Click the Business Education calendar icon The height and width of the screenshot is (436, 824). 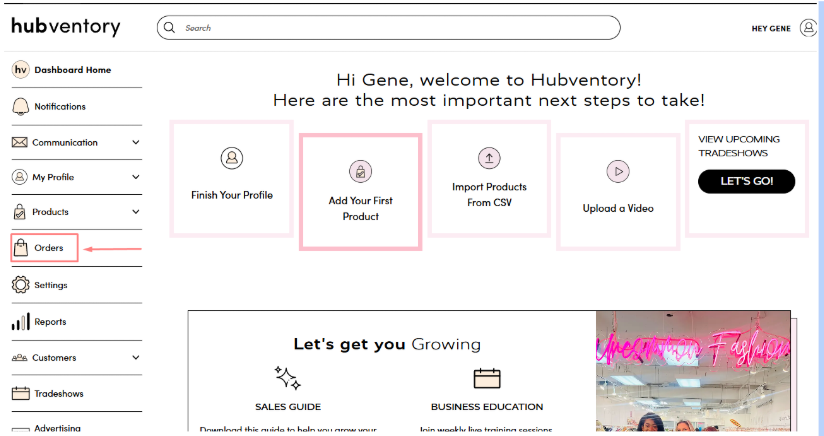click(487, 378)
